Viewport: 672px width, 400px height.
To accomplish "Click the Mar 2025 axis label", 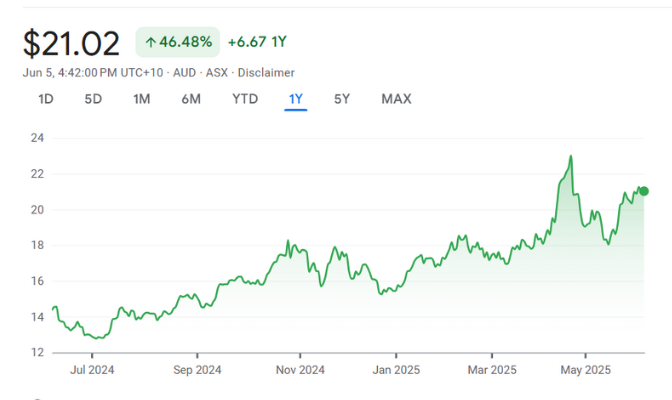I will pyautogui.click(x=491, y=368).
